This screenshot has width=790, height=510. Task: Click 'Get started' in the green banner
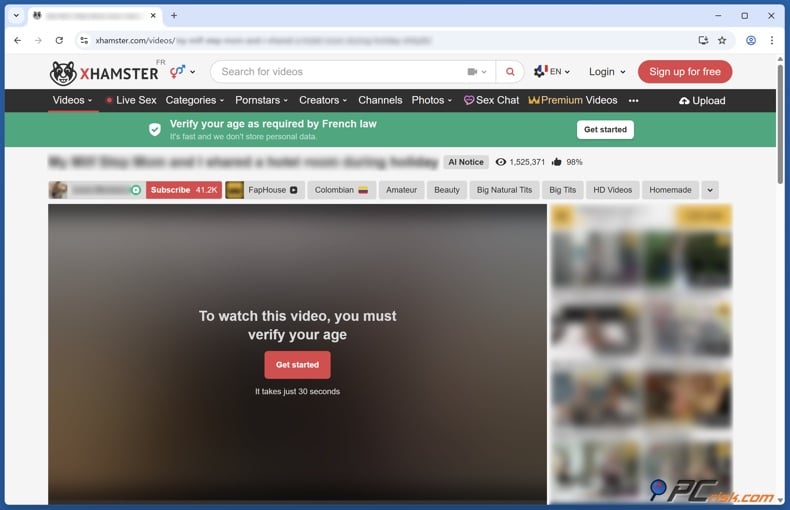click(605, 130)
